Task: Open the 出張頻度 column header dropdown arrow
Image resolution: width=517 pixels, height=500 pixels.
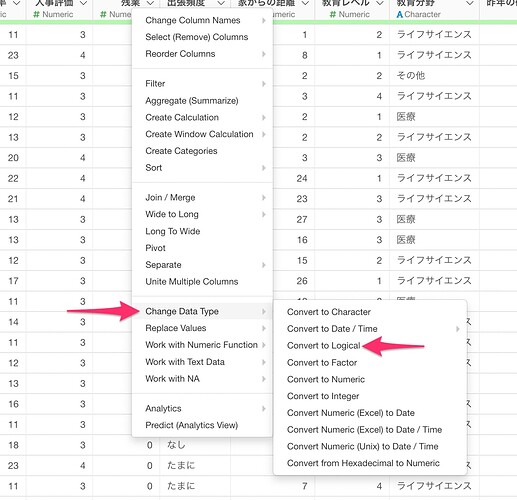Action: 221,3
